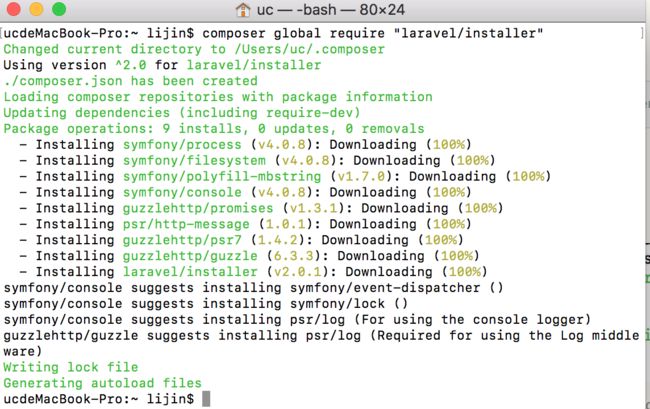Click the home folder icon in title bar
The width and height of the screenshot is (650, 409).
tap(243, 10)
